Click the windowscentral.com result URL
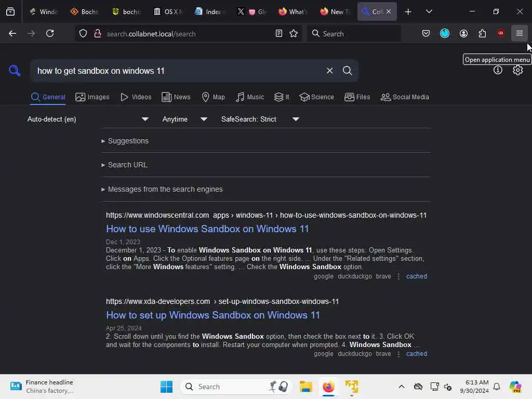 point(266,215)
